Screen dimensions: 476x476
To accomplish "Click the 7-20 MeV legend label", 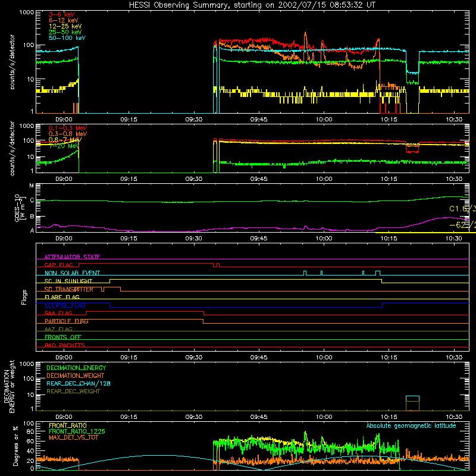I will [64, 146].
